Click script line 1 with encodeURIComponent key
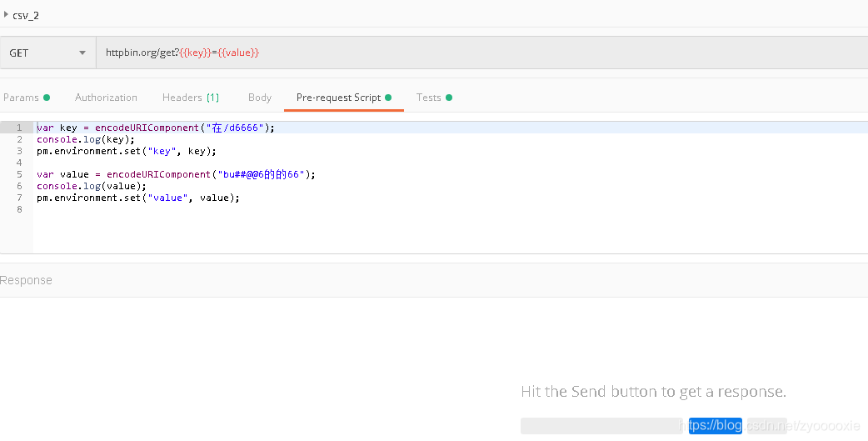 (x=156, y=128)
